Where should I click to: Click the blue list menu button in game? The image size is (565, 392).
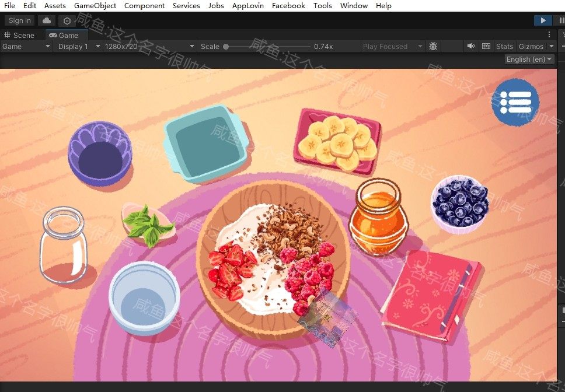515,103
